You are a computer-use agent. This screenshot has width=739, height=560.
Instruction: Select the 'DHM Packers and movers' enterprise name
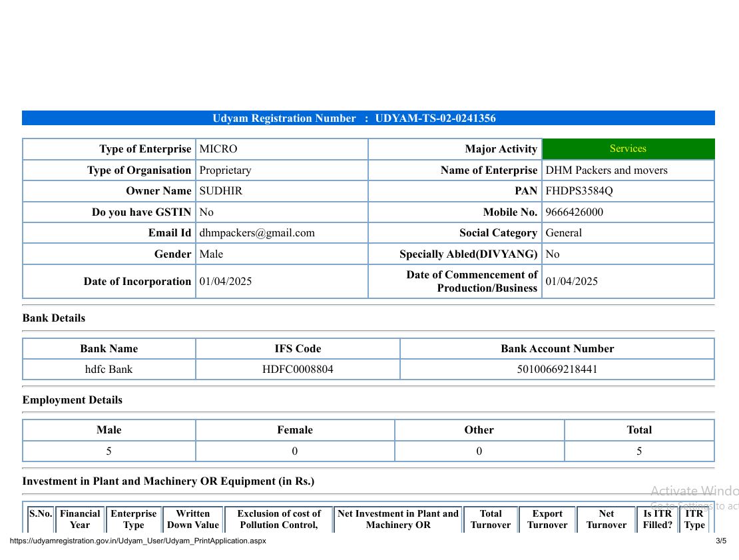[x=607, y=170]
